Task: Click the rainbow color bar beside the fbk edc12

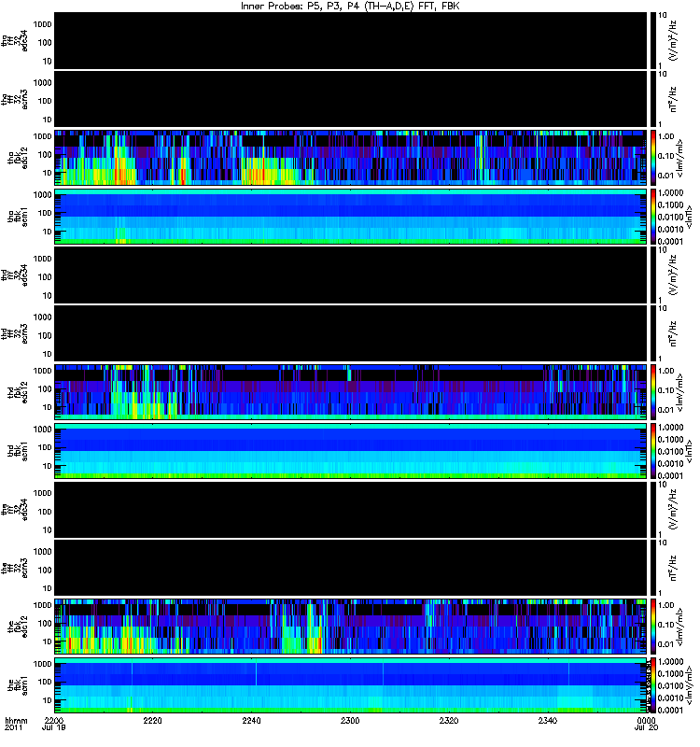Action: pyautogui.click(x=652, y=626)
